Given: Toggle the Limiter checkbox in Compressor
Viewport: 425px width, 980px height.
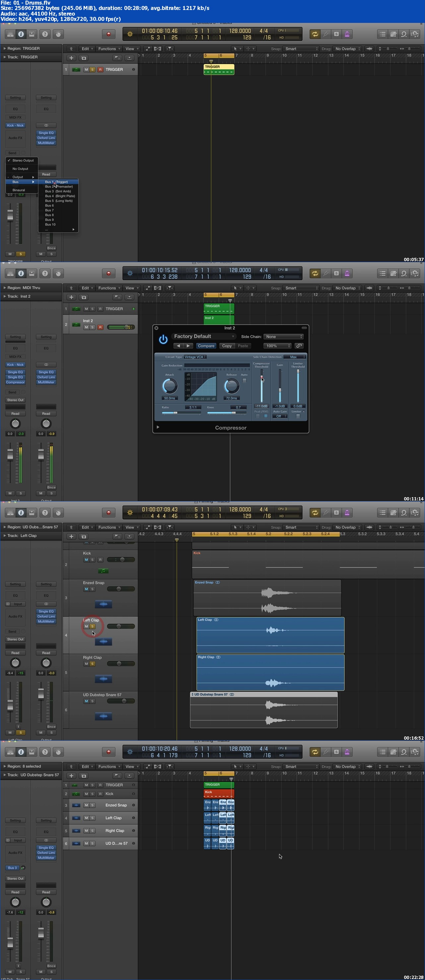Looking at the screenshot, I should 298,416.
